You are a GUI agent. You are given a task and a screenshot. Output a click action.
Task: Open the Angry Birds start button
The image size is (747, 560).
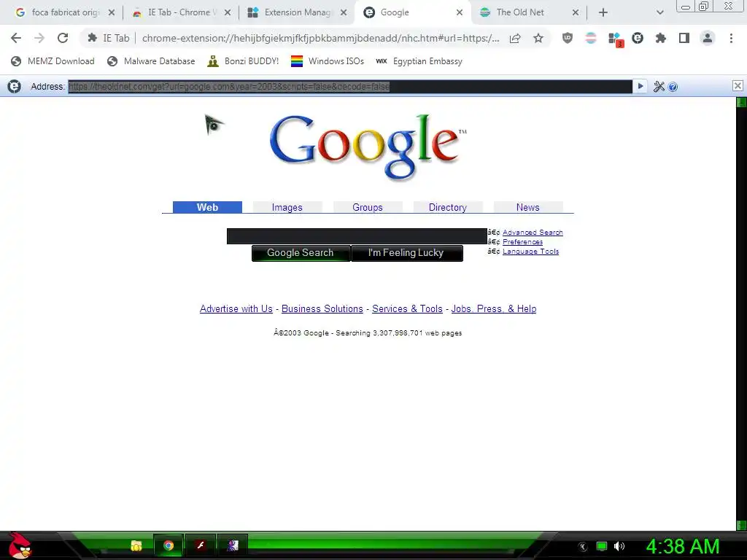20,545
